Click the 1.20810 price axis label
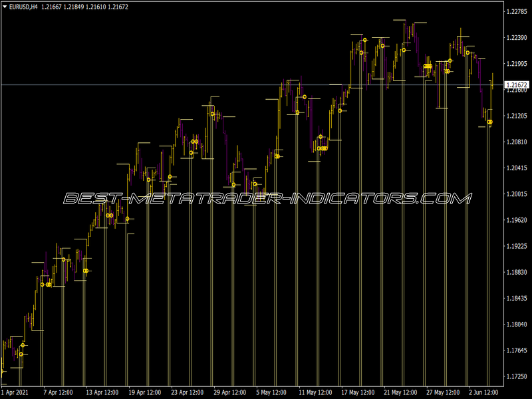The height and width of the screenshot is (399, 532). pyautogui.click(x=517, y=142)
